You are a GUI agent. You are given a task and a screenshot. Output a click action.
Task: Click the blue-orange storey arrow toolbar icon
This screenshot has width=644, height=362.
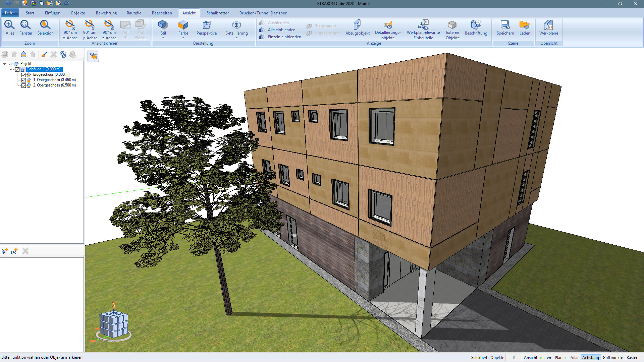point(23,54)
